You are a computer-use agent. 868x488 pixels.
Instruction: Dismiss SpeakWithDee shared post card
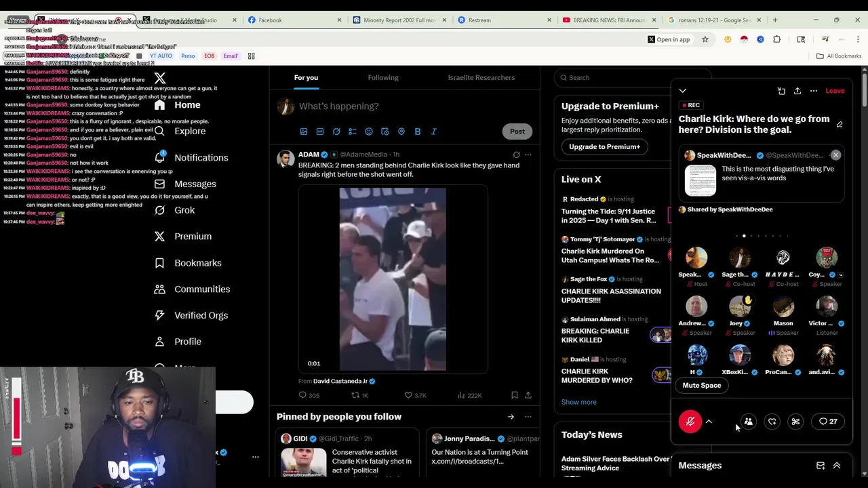835,155
